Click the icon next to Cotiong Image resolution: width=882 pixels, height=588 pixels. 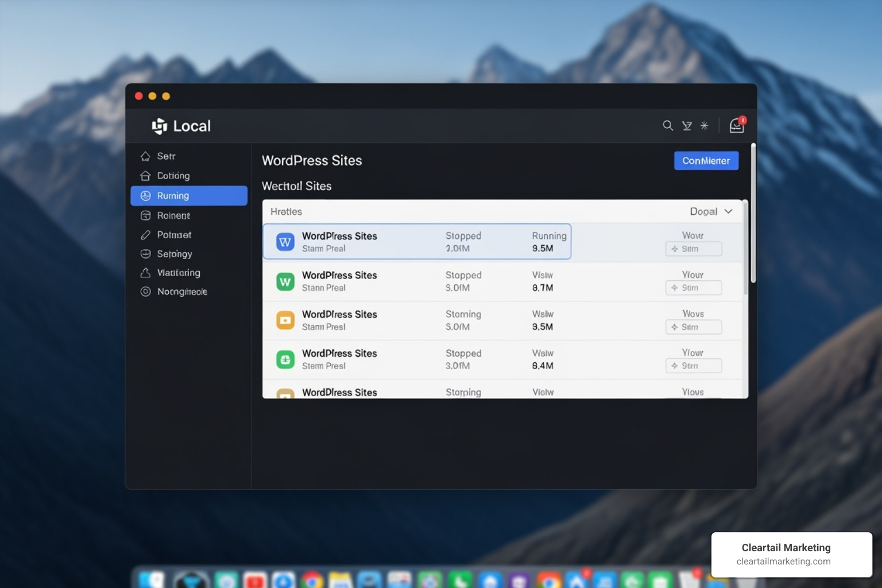(145, 176)
